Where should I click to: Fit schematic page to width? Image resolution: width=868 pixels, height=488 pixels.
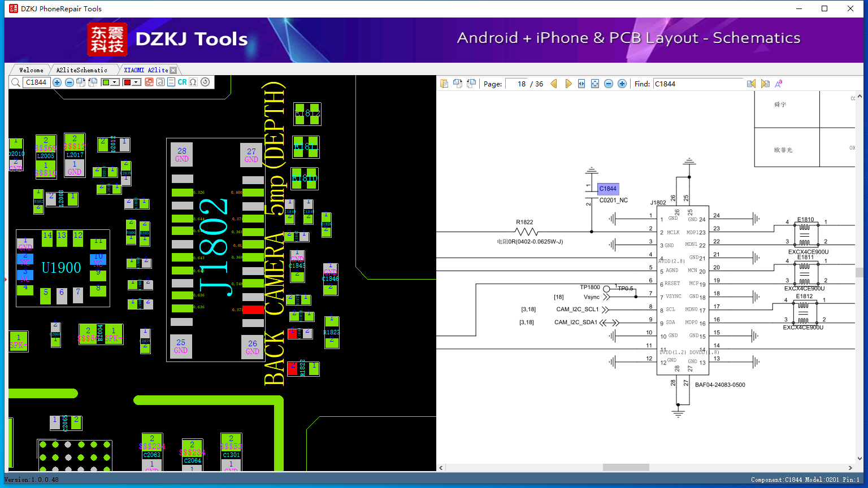[x=581, y=84]
